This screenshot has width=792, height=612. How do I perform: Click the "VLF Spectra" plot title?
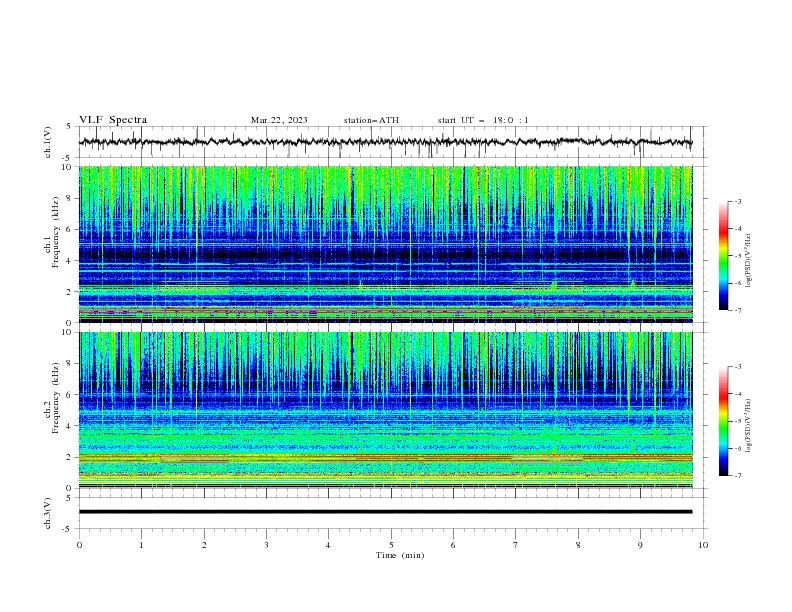(113, 120)
